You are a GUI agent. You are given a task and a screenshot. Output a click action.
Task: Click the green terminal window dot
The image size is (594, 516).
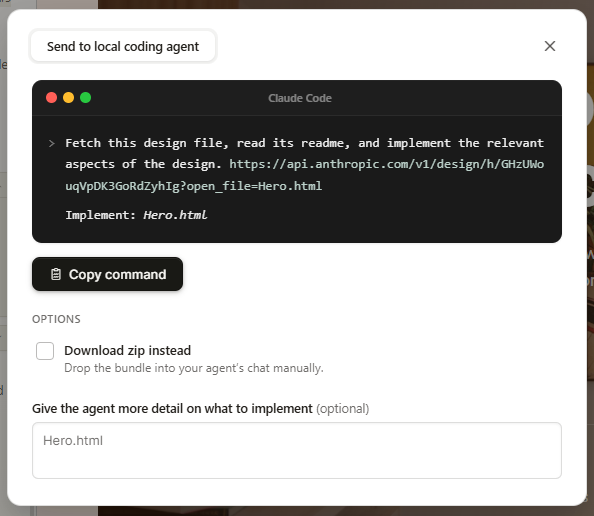pos(86,98)
